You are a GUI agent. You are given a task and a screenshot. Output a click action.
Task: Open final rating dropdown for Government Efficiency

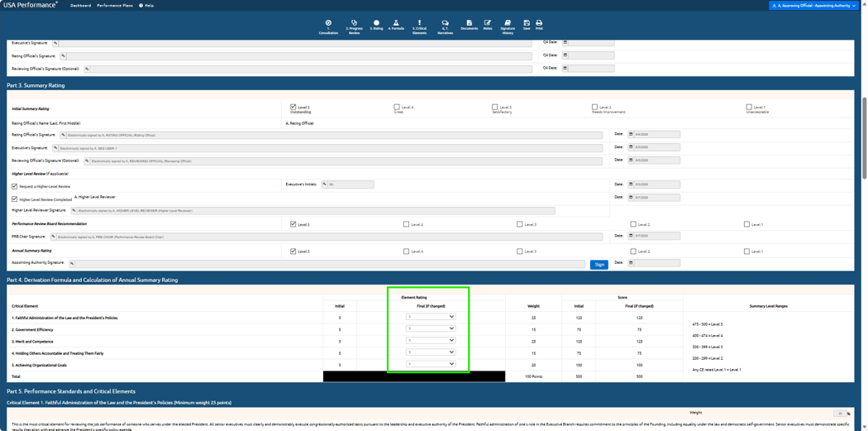[x=430, y=328]
